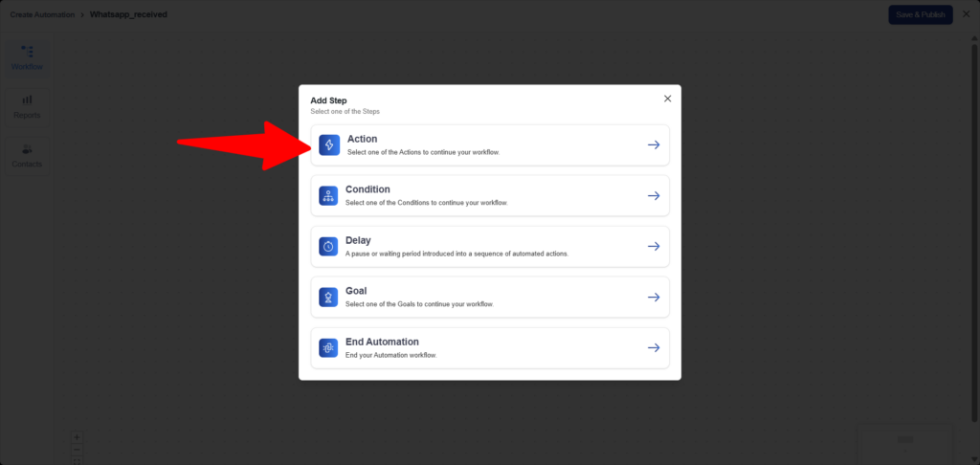Viewport: 980px width, 465px height.
Task: Click the End Automation icon
Action: (328, 348)
